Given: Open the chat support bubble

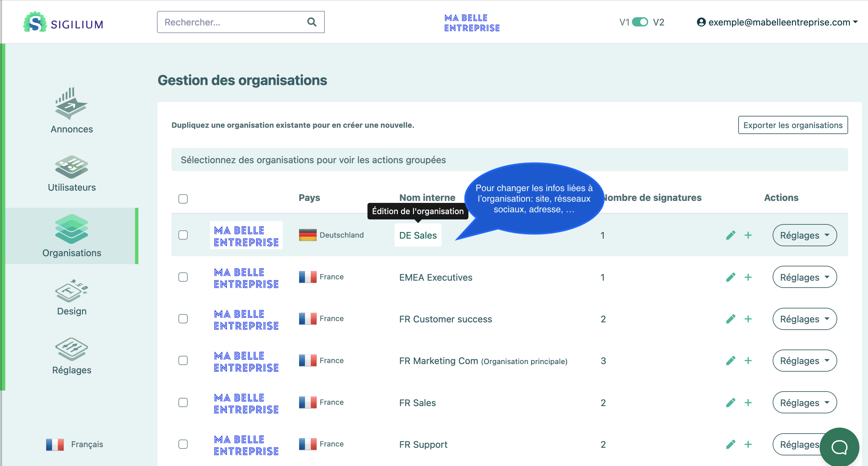Looking at the screenshot, I should click(x=839, y=447).
